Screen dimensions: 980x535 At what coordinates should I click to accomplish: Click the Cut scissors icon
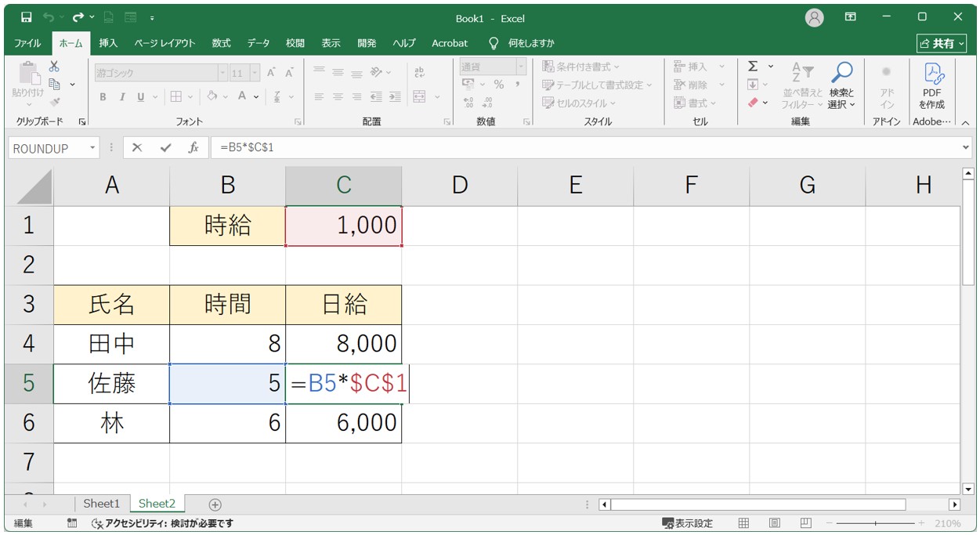pos(54,67)
